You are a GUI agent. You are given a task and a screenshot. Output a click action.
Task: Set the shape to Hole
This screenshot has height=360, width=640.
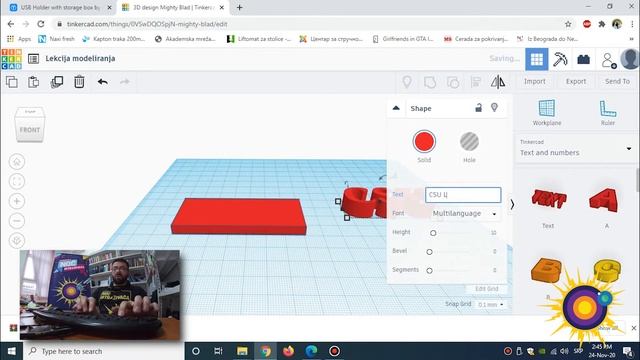469,142
